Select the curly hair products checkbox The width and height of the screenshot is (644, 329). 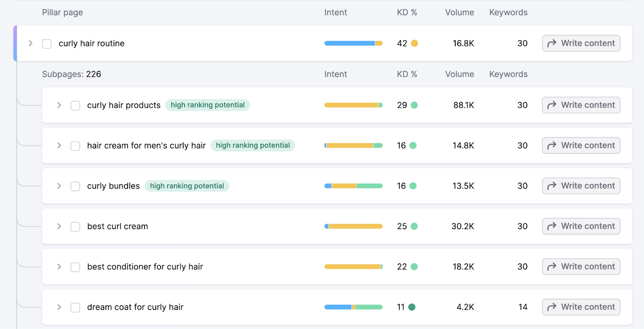point(75,105)
